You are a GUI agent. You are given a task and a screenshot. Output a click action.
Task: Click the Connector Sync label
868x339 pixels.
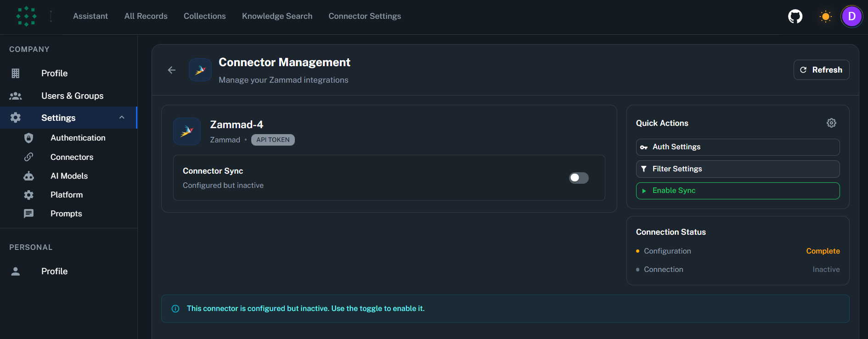213,171
